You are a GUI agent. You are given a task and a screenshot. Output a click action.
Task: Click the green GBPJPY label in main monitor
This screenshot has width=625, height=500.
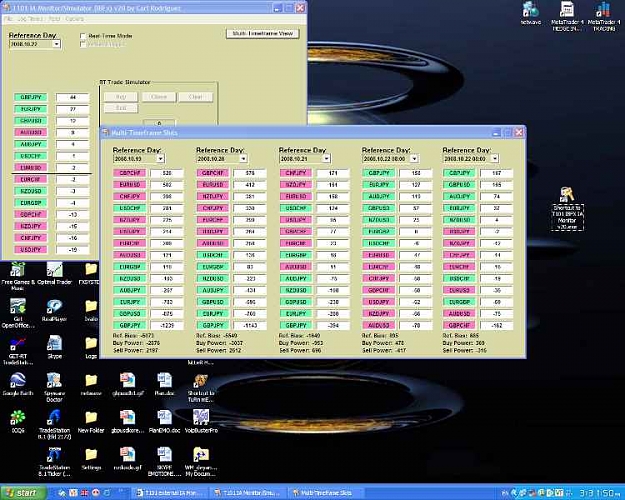click(31, 97)
